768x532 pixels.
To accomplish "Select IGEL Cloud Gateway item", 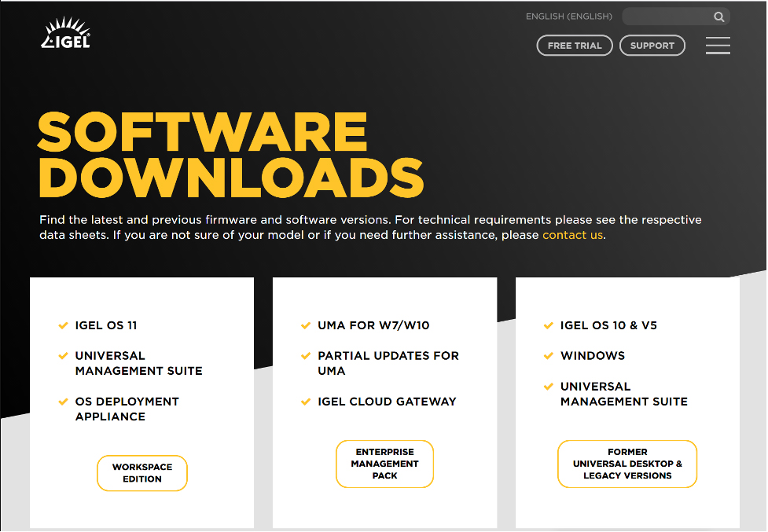I will [x=387, y=402].
